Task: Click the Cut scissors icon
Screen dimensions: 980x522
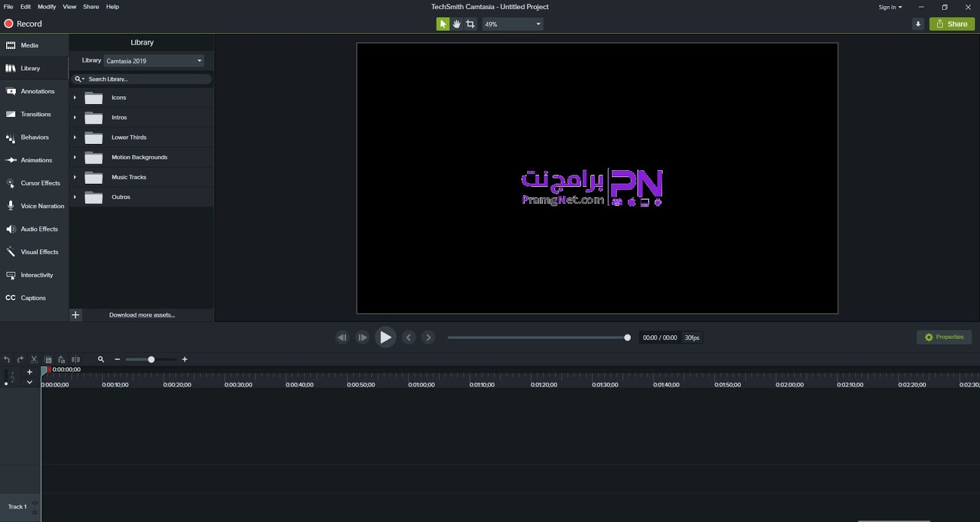Action: 34,360
